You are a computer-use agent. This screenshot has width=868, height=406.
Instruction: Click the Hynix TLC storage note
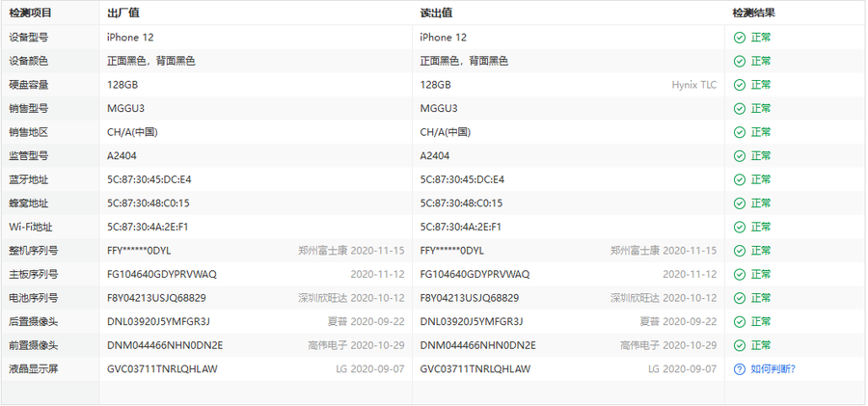[694, 85]
